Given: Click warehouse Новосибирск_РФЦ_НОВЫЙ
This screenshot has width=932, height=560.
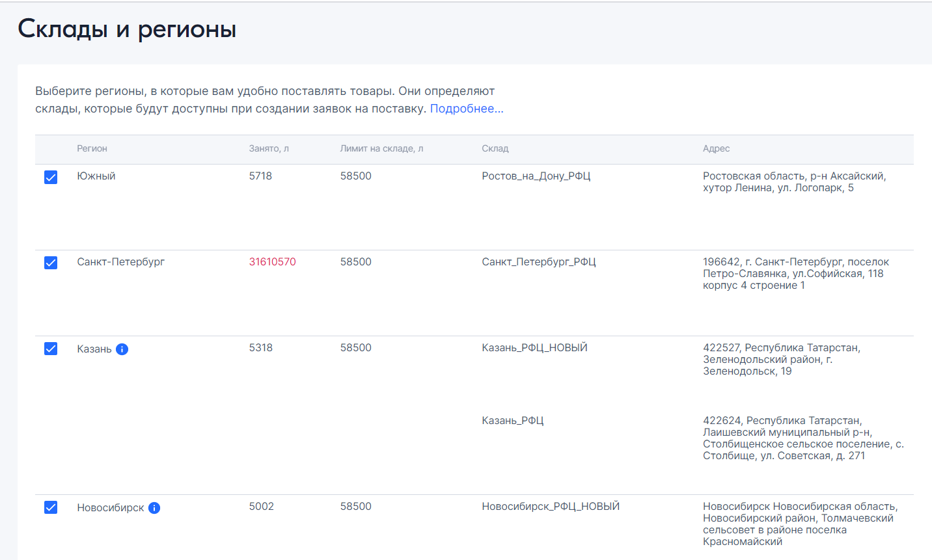Looking at the screenshot, I should 551,507.
